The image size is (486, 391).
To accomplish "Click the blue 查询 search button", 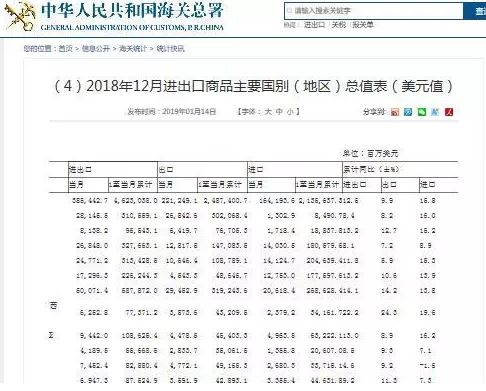I will pyautogui.click(x=475, y=11).
